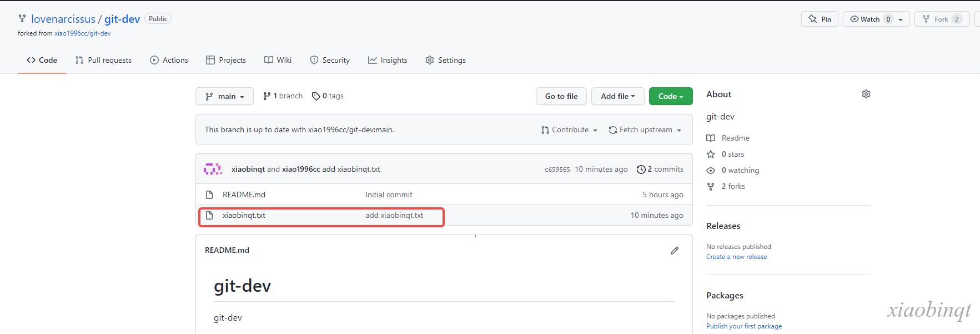Click the fork icon beside lovenarcissus
This screenshot has height=334, width=980.
pos(22,19)
